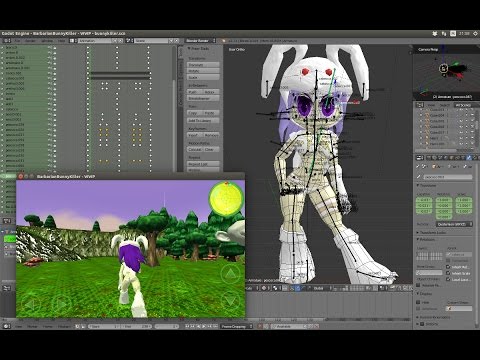Click the on-screen down arrow game control
Screen dimensions: 480x360
pyautogui.click(x=230, y=301)
